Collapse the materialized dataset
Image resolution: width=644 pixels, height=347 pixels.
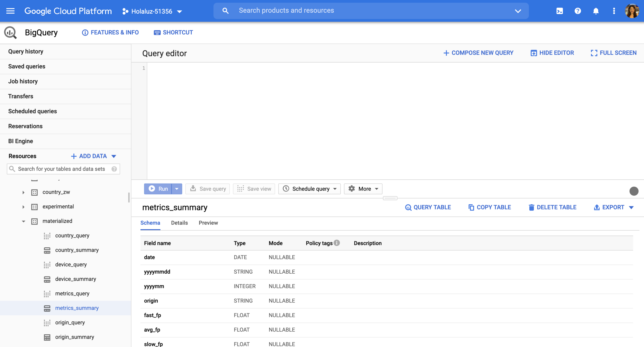click(23, 221)
